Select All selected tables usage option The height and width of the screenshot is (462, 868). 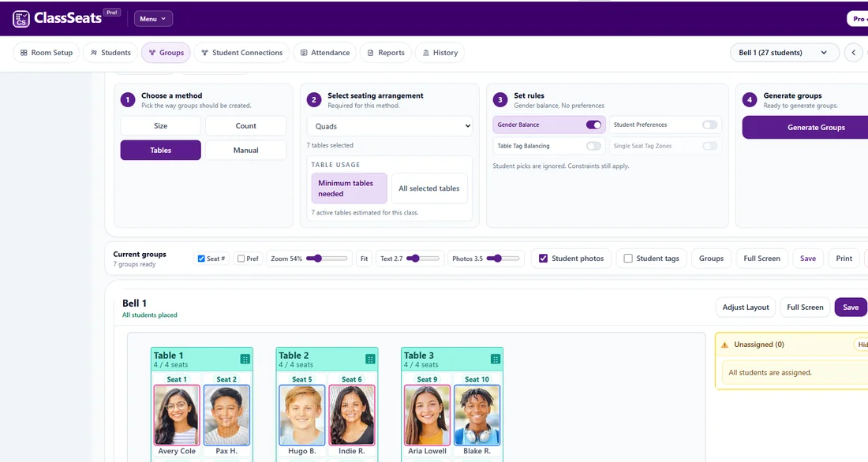pos(429,188)
